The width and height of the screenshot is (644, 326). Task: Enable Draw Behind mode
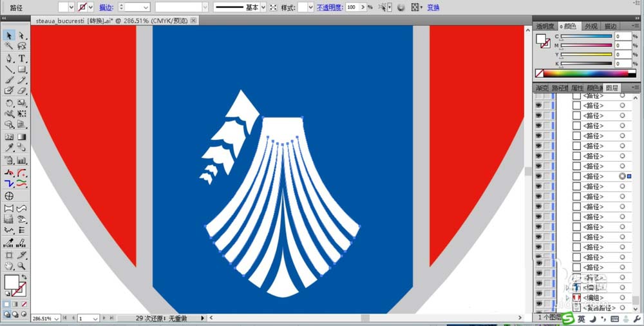15,314
